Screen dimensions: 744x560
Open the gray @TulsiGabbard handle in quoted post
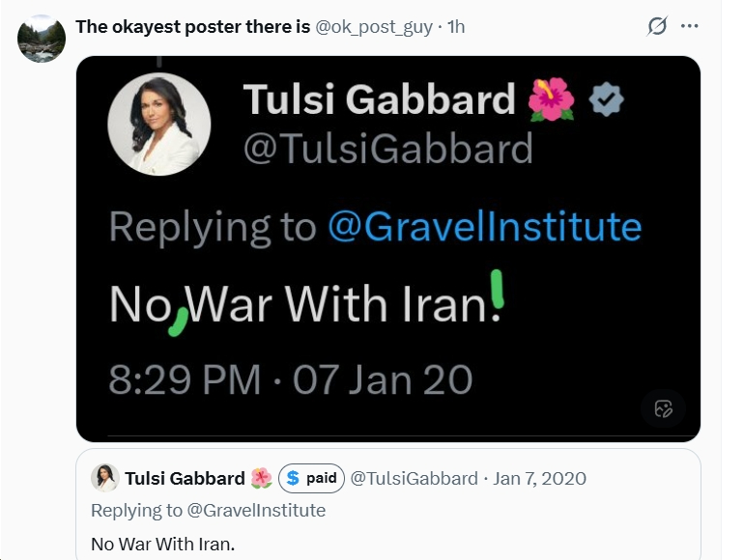tap(414, 478)
